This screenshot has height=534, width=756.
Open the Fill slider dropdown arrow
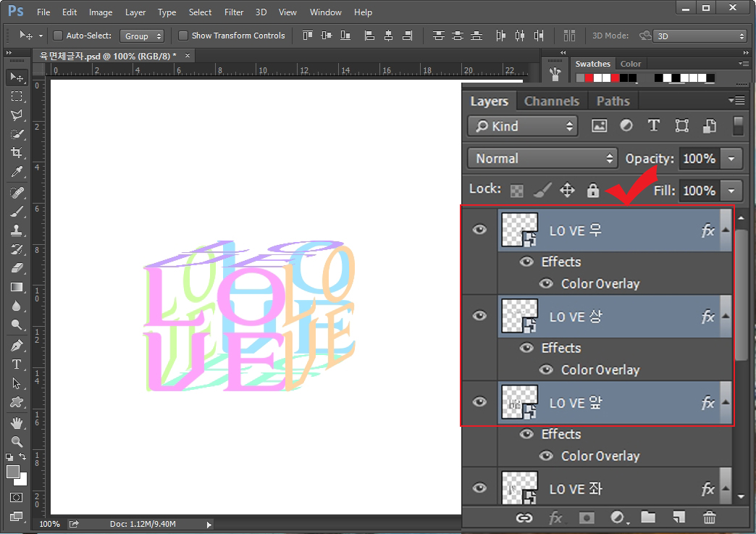(731, 191)
